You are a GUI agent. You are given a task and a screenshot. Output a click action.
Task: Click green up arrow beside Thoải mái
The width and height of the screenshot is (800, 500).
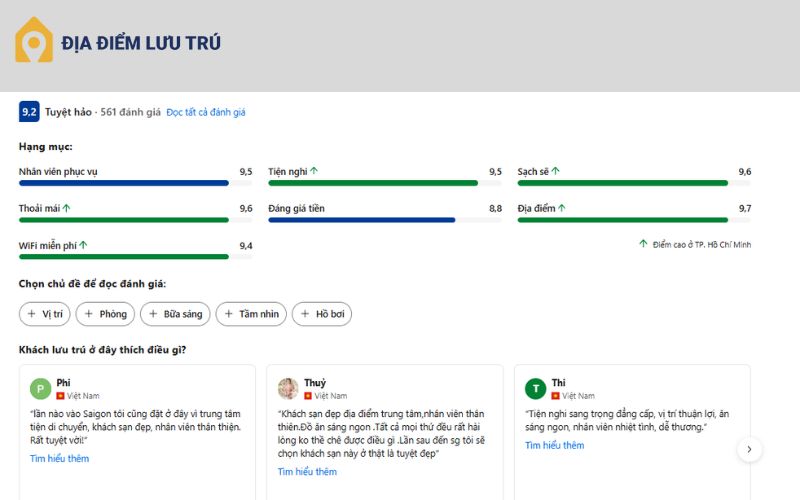67,208
